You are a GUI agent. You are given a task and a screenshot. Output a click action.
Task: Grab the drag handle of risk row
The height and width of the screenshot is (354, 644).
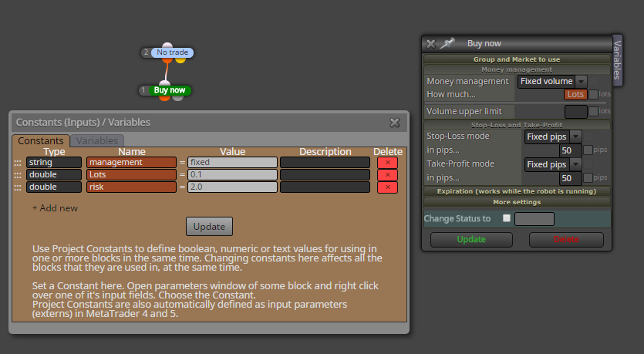[17, 187]
